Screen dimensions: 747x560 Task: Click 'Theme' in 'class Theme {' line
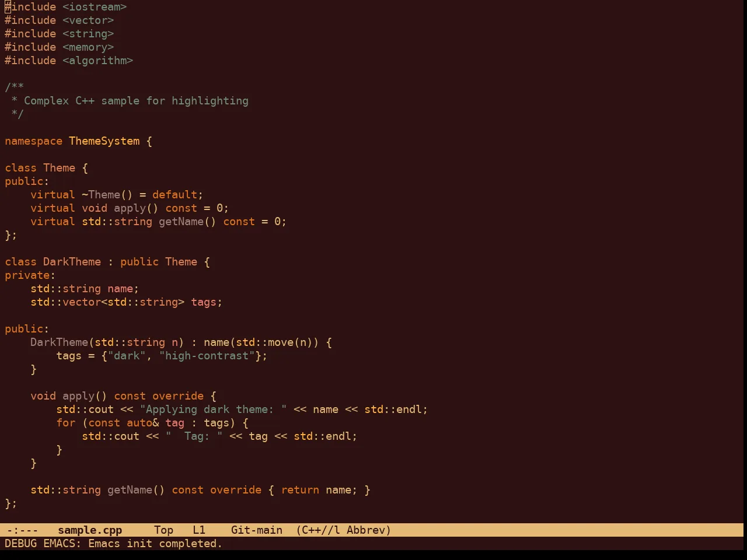pos(60,168)
